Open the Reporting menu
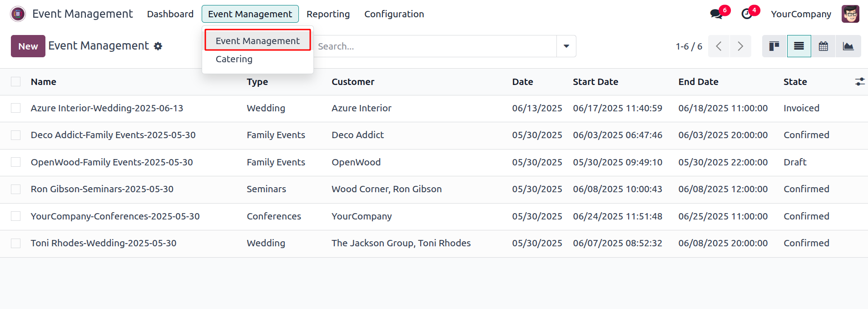The width and height of the screenshot is (868, 309). tap(328, 14)
